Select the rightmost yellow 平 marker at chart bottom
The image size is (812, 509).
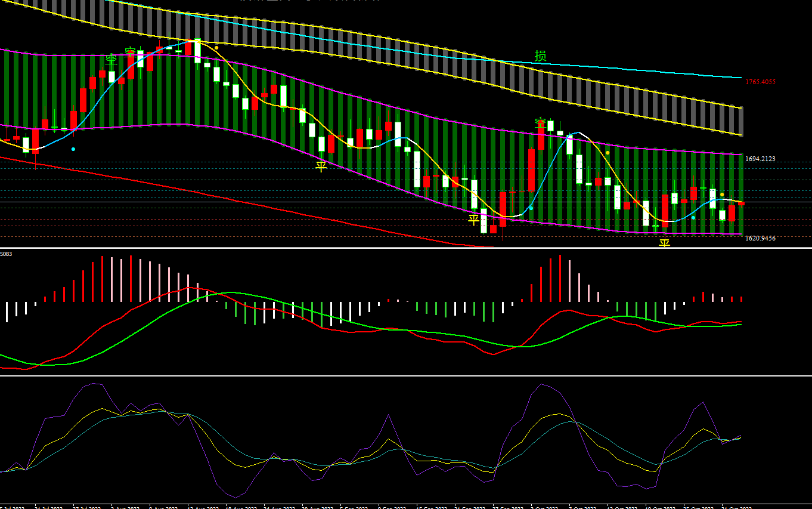(x=664, y=243)
